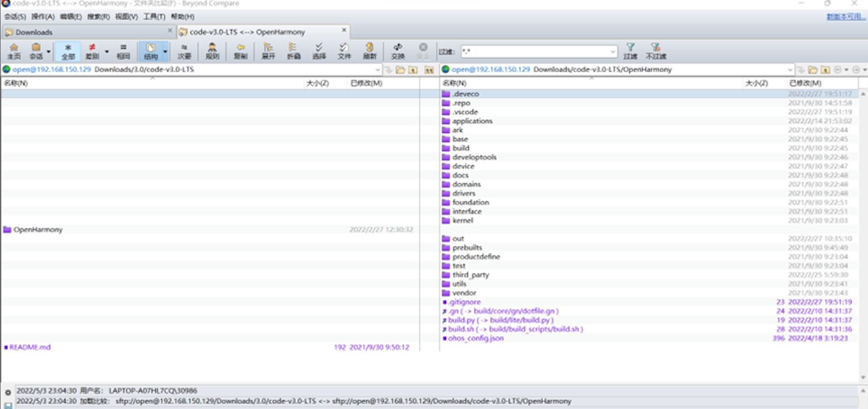
Task: Browse for folder on right path bar
Action: tap(813, 70)
